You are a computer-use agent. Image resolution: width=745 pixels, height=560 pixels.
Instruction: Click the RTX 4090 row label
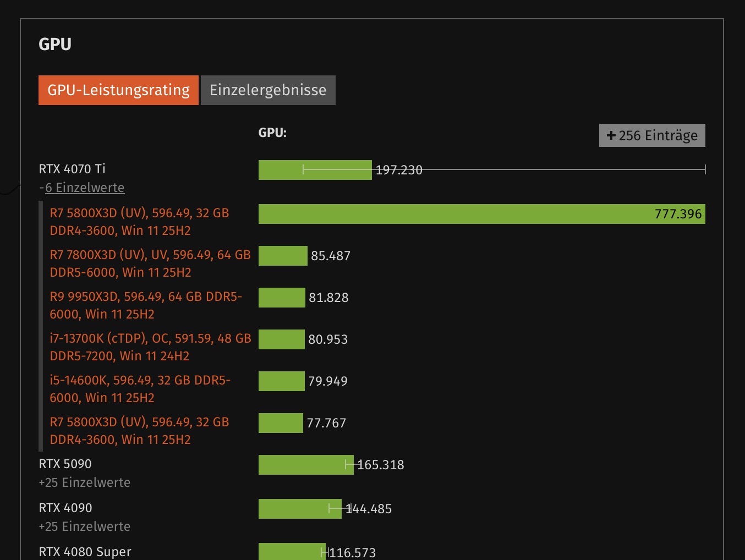[x=65, y=508]
